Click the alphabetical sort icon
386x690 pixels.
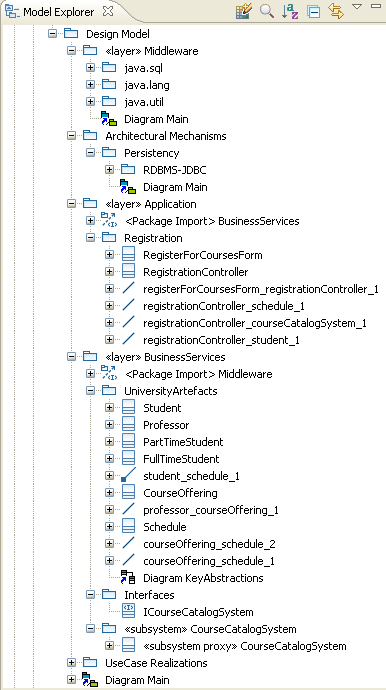[290, 11]
